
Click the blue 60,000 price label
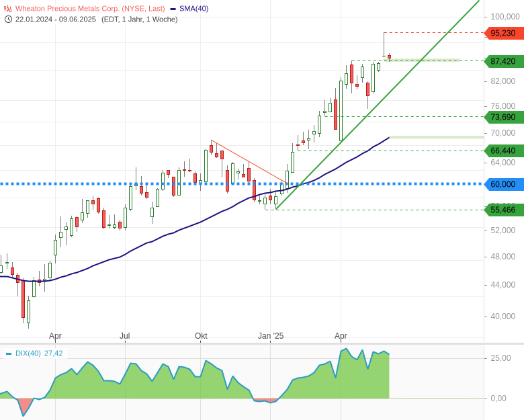click(x=505, y=184)
